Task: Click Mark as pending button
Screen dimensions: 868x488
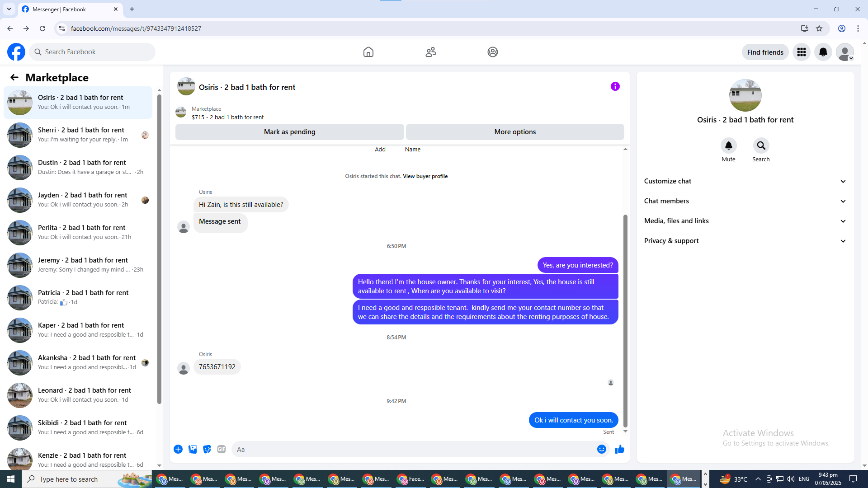Action: coord(289,132)
